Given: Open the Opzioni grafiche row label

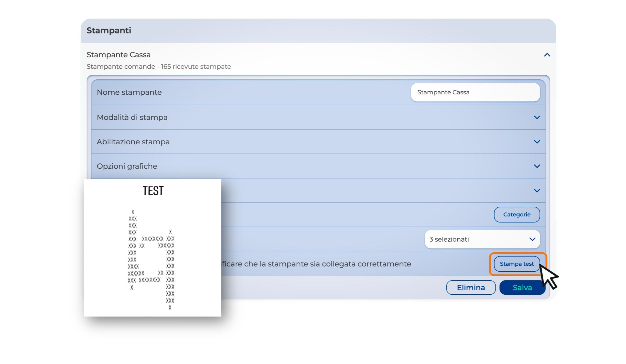Looking at the screenshot, I should tap(127, 166).
